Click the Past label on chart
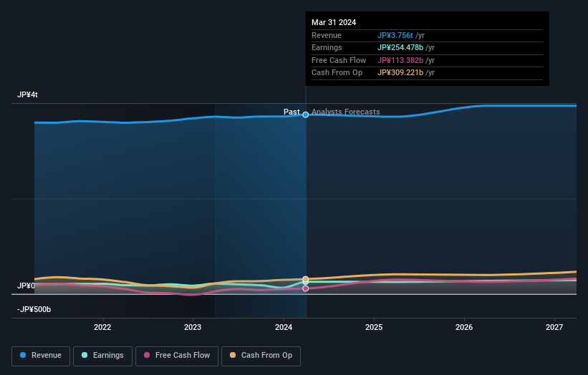 tap(291, 112)
